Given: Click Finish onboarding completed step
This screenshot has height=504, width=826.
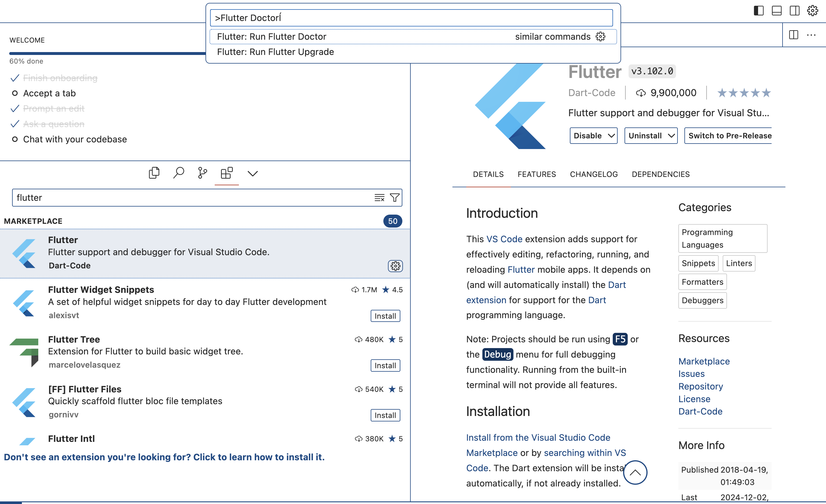Looking at the screenshot, I should [x=60, y=78].
